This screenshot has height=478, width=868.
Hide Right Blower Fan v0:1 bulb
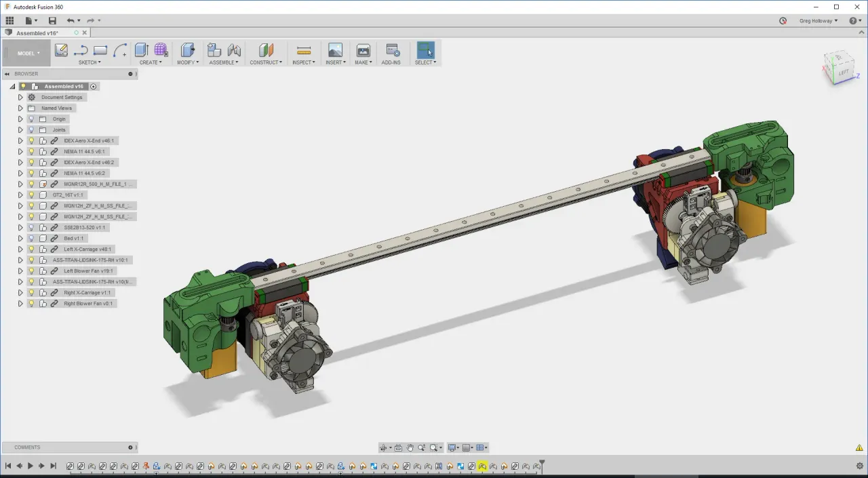[31, 303]
